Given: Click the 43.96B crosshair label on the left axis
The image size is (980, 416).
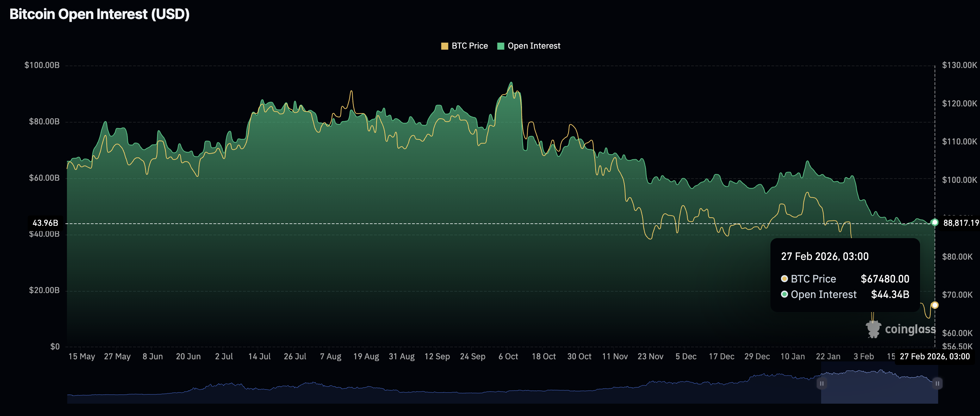Looking at the screenshot, I should 45,223.
